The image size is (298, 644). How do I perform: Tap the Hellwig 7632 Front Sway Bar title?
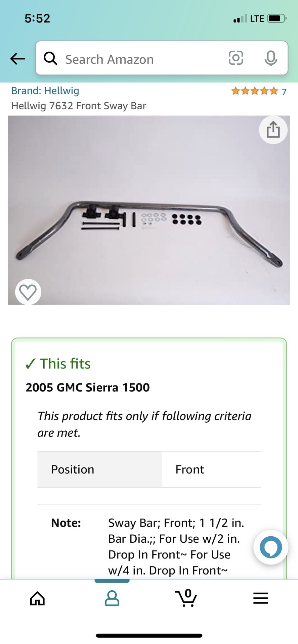(79, 106)
